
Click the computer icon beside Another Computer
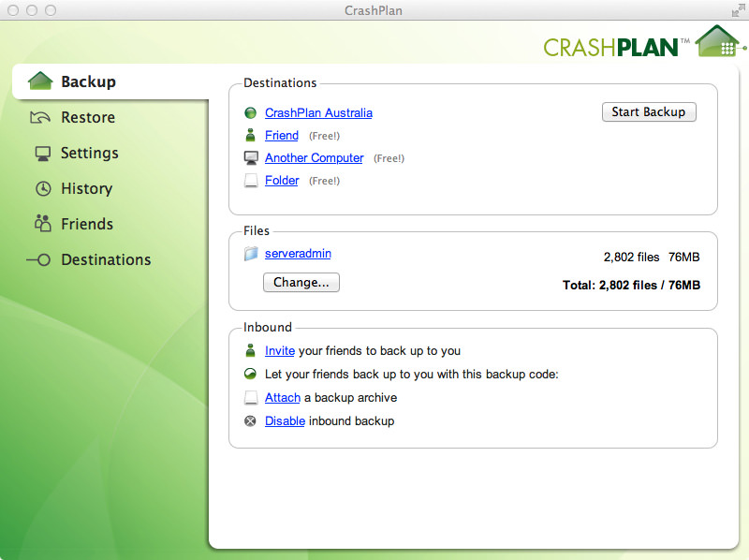pyautogui.click(x=251, y=157)
